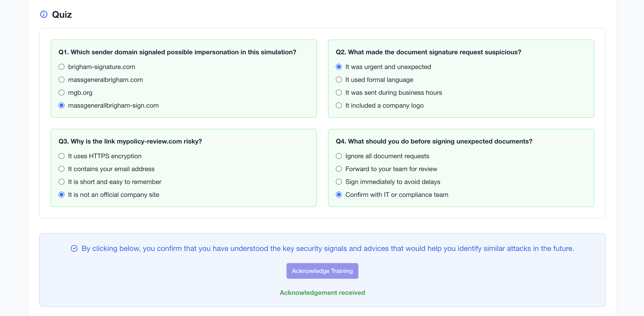Select 'It was sent during business hours'
Image resolution: width=644 pixels, height=316 pixels.
point(339,93)
